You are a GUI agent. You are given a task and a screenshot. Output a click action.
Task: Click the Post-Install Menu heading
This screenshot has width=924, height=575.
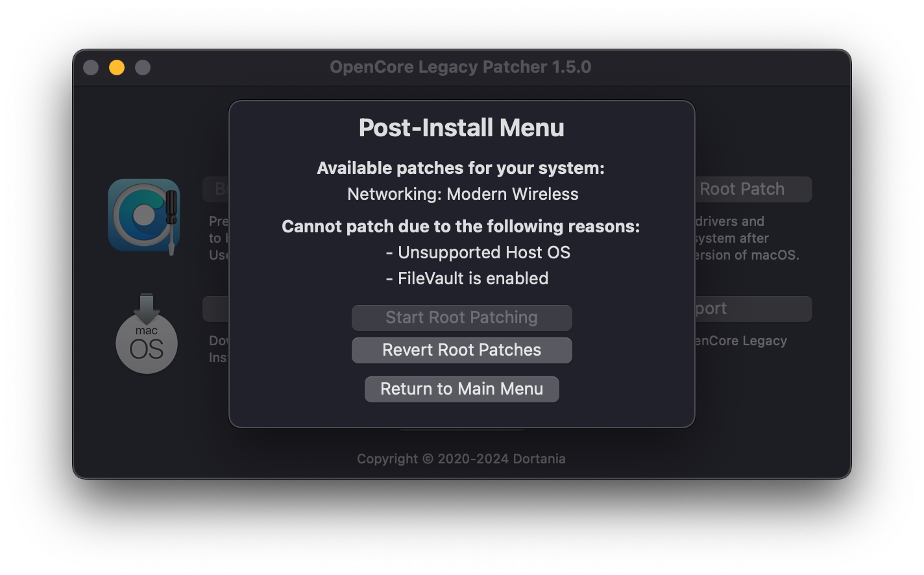(461, 128)
